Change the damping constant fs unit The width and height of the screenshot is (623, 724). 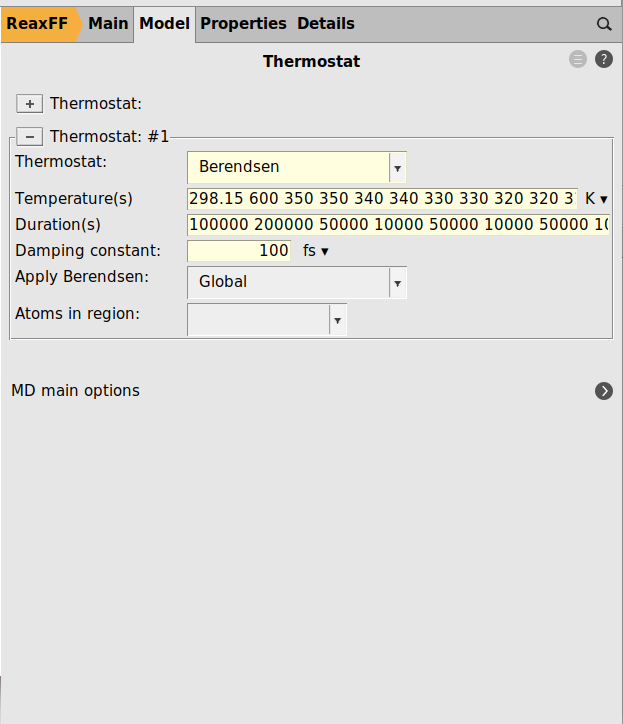coord(316,251)
